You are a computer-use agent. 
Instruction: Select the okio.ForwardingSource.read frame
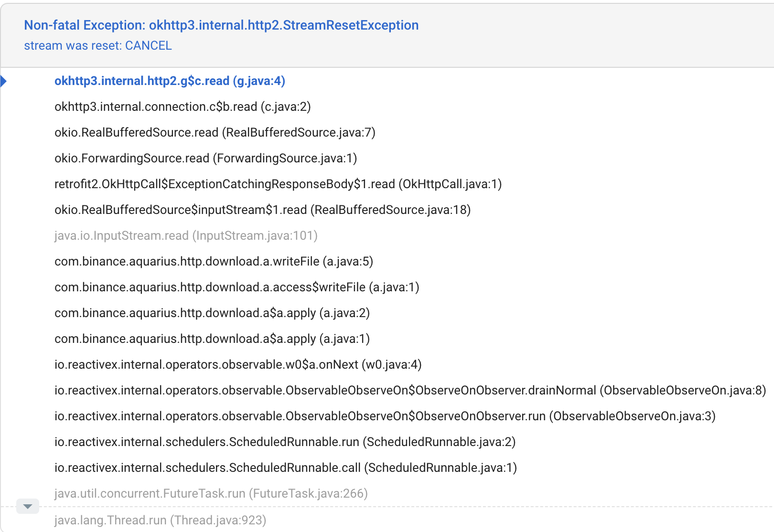click(x=205, y=158)
